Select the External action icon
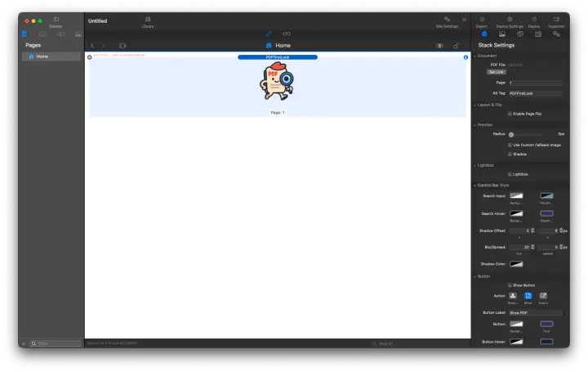588x372 pixels. (543, 296)
